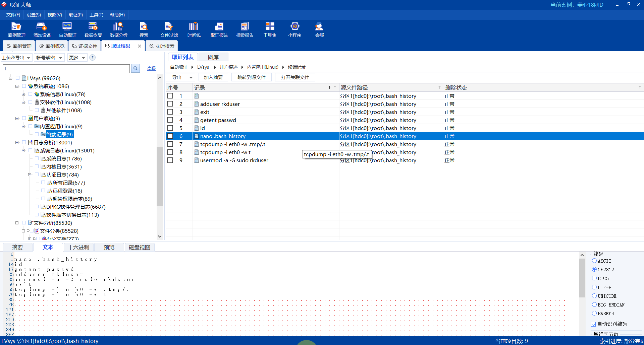This screenshot has width=644, height=345.
Task: Check the checkbox for row 9 usermod
Action: point(170,160)
